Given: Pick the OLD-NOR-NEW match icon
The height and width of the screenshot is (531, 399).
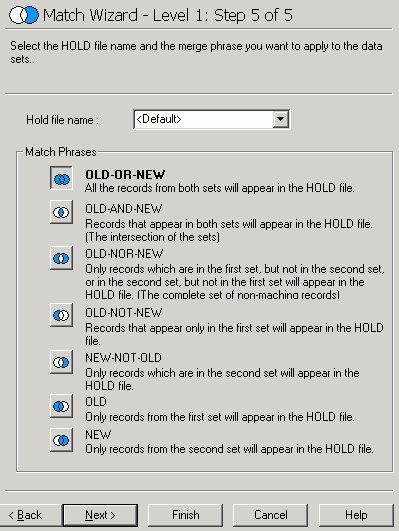Looking at the screenshot, I should point(61,258).
